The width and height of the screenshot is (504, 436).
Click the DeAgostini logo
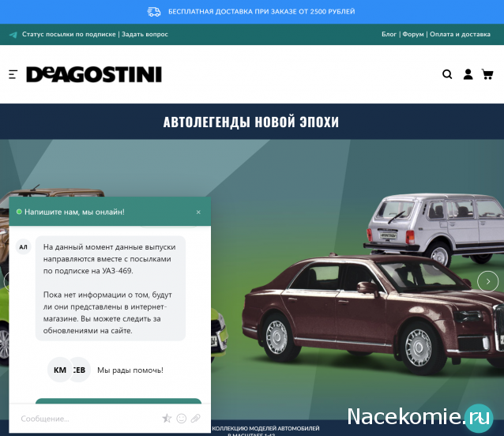tap(94, 74)
